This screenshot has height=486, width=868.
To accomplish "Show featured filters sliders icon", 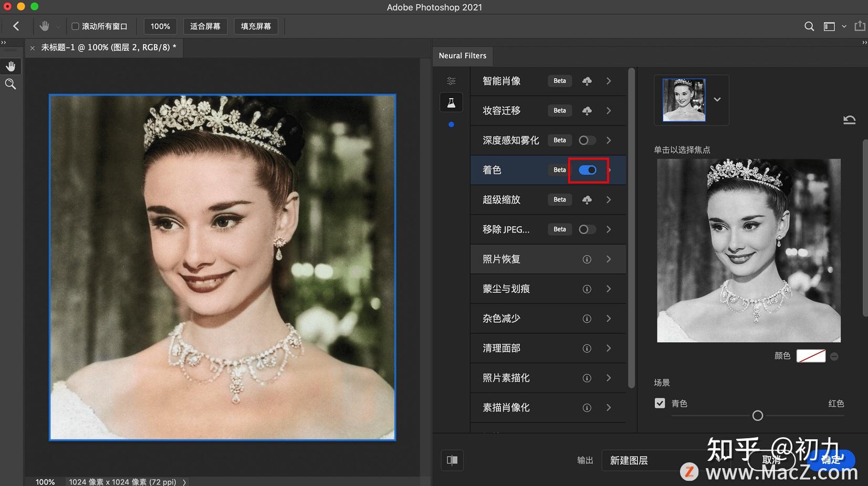I will [x=451, y=81].
